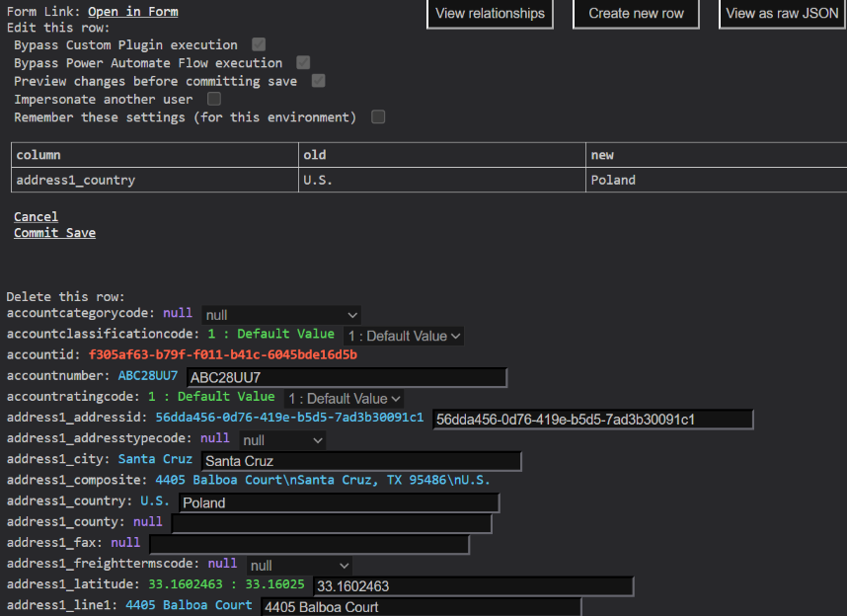Screen dimensions: 847x616
Task: Enable Impersonate another user checkbox
Action: [214, 99]
